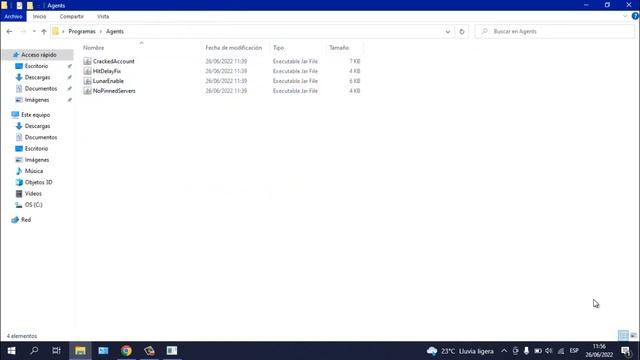640x360 pixels.
Task: Open the Compartir ribbon tab
Action: (71, 16)
